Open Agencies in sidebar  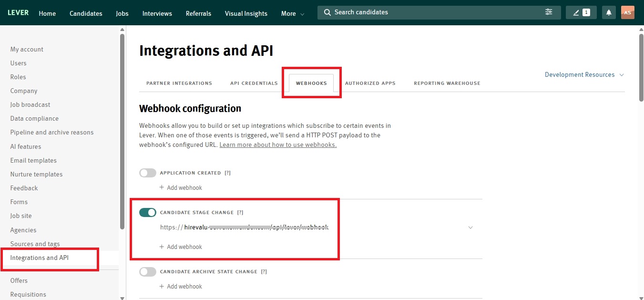point(23,230)
